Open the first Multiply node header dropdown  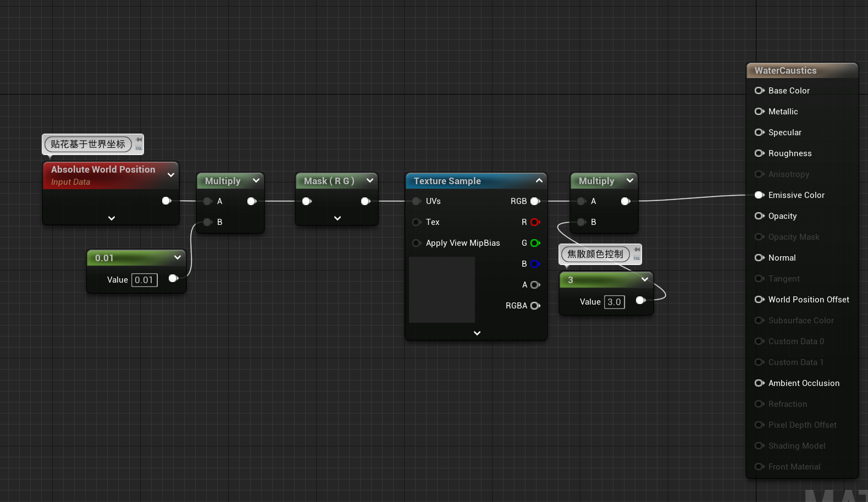256,180
